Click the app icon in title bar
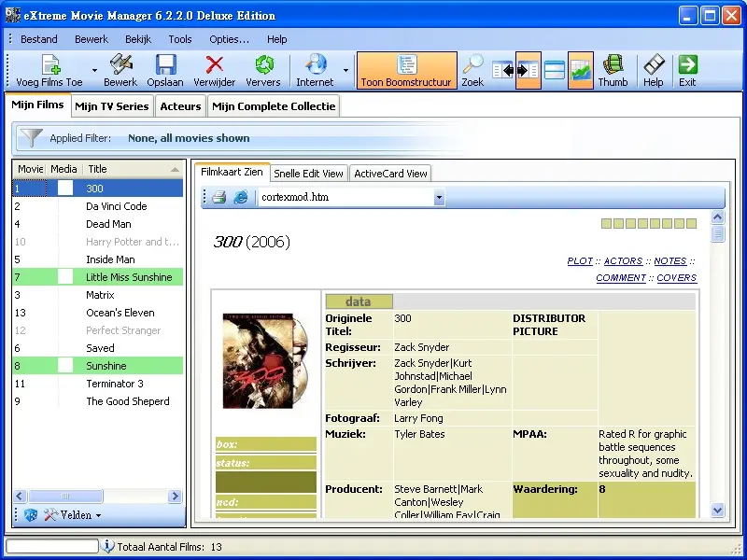This screenshot has height=560, width=747. pos(13,15)
